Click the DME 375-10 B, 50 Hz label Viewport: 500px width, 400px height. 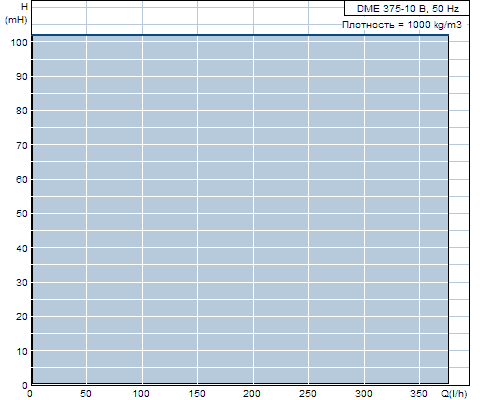pyautogui.click(x=408, y=9)
